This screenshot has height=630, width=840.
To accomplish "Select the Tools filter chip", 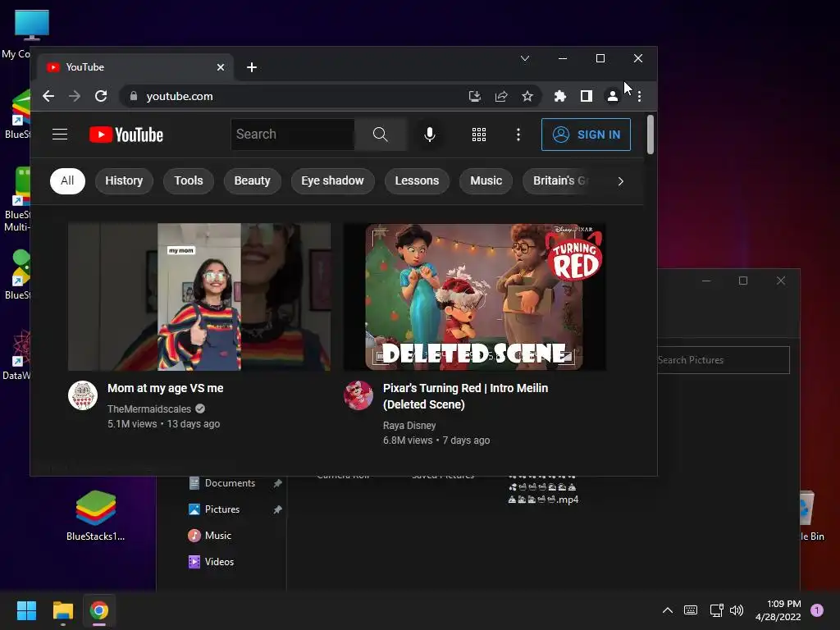I will coord(189,181).
